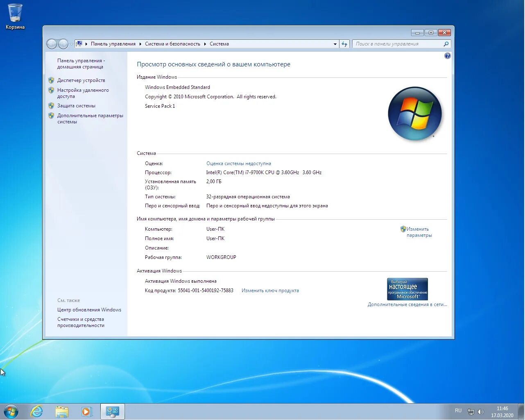Open recent pages dropdown beside navigation arrows
525x420 pixels.
pos(71,44)
